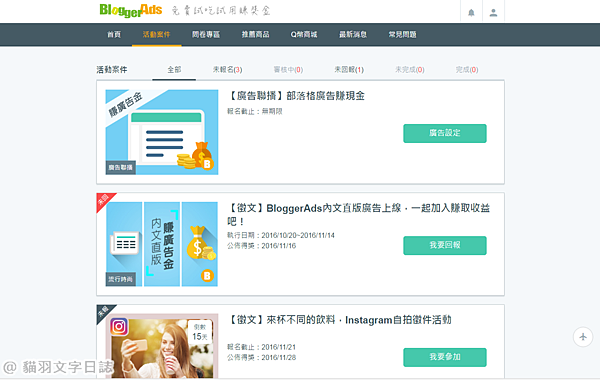Open 常見問題 navigation item
The image size is (600, 380).
pyautogui.click(x=403, y=34)
